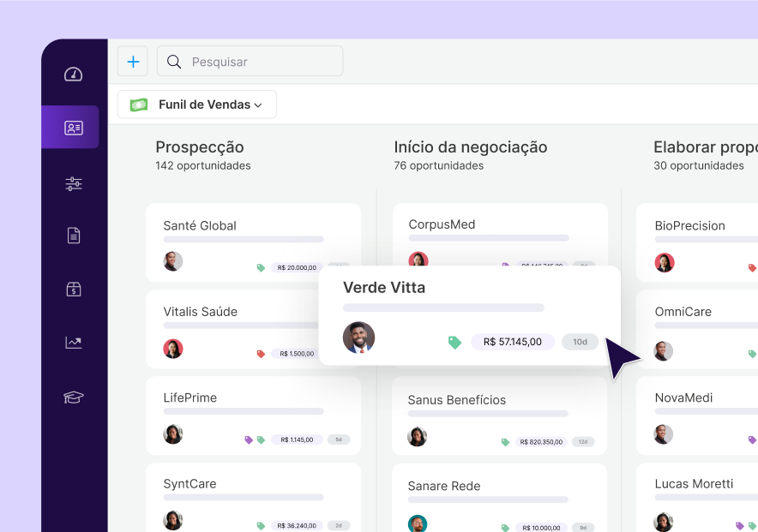The height and width of the screenshot is (532, 758).
Task: Open the OmniCare card
Action: coord(697,329)
